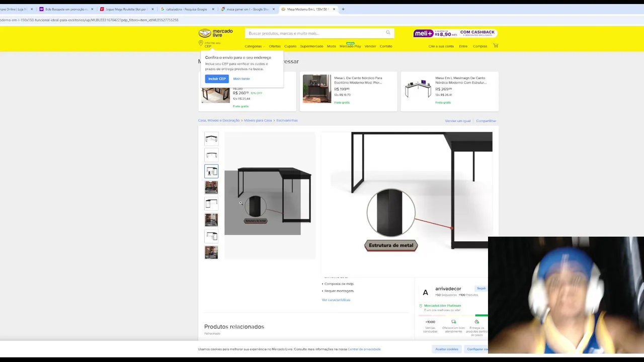This screenshot has height=362, width=644.
Task: Open the Mercado Play menu item
Action: coord(350,46)
